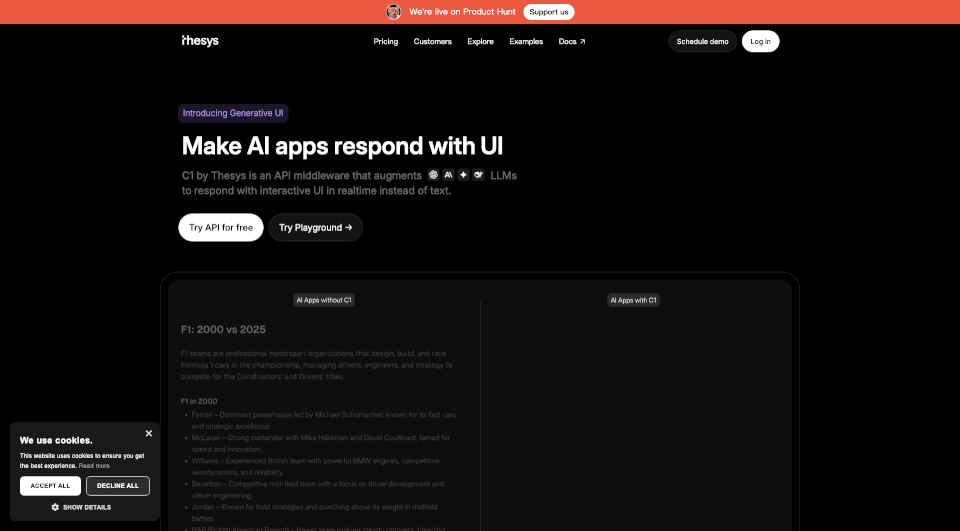Click the Log in button
This screenshot has height=531, width=960.
click(760, 41)
